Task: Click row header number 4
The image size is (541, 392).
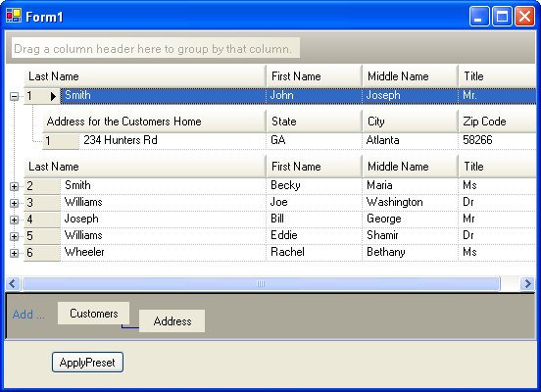Action: point(42,220)
